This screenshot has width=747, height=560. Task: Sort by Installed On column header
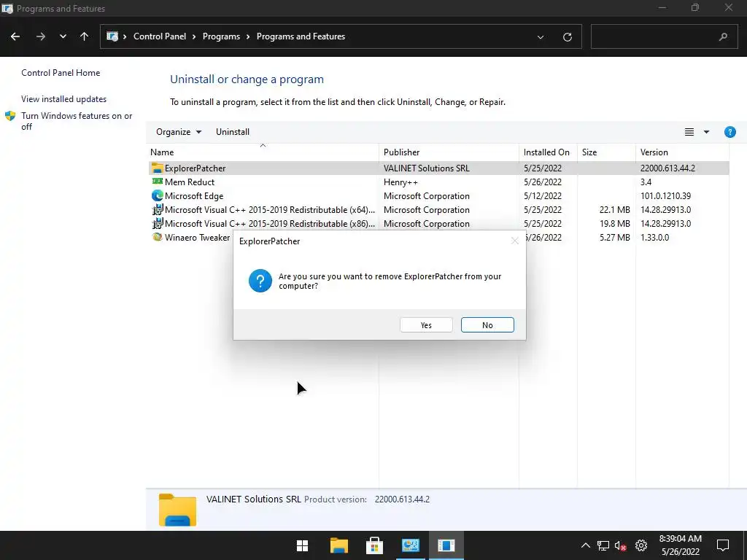pos(548,152)
